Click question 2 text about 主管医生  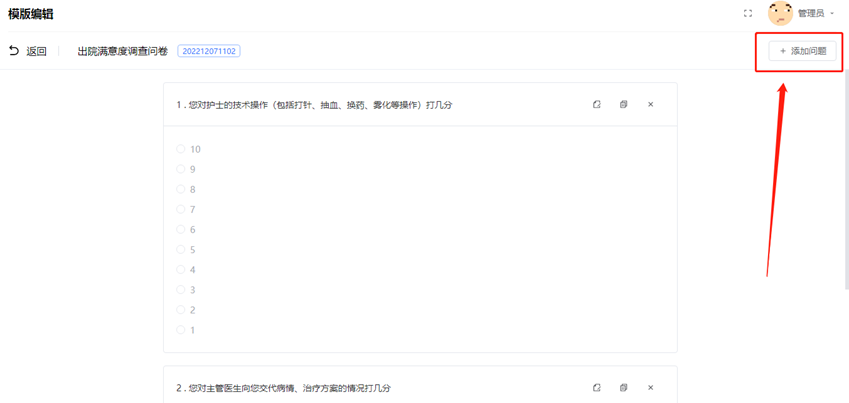coord(284,388)
